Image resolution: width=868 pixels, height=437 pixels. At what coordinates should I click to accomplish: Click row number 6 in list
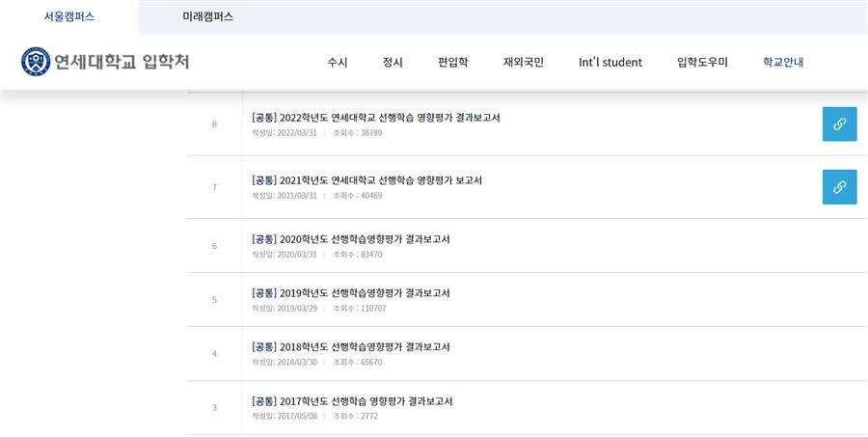pyautogui.click(x=214, y=246)
